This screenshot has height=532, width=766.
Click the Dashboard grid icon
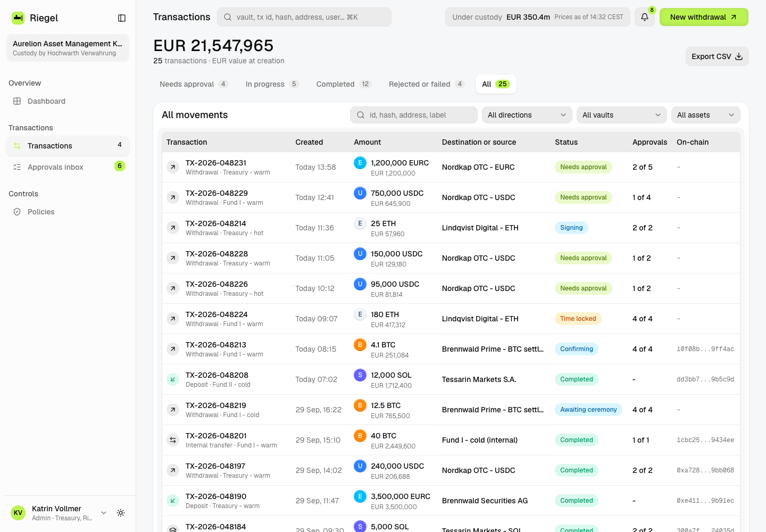17,101
